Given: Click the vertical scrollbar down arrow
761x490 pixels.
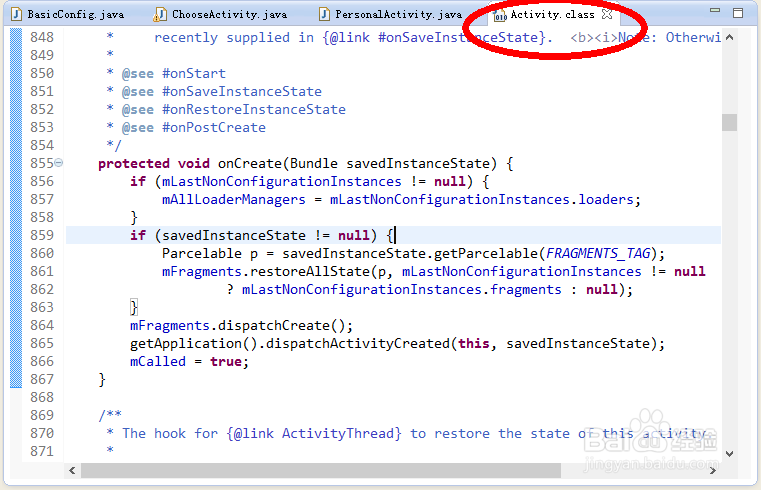Looking at the screenshot, I should pos(729,452).
